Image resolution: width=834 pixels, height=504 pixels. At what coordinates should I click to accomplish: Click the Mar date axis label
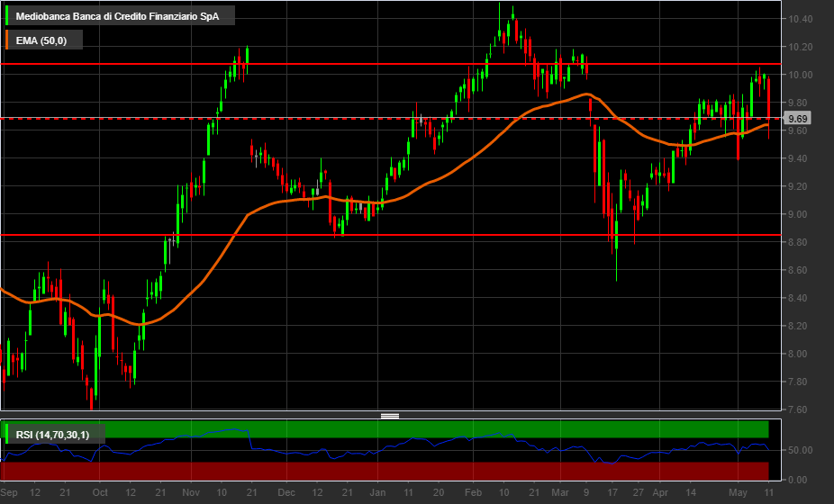560,493
